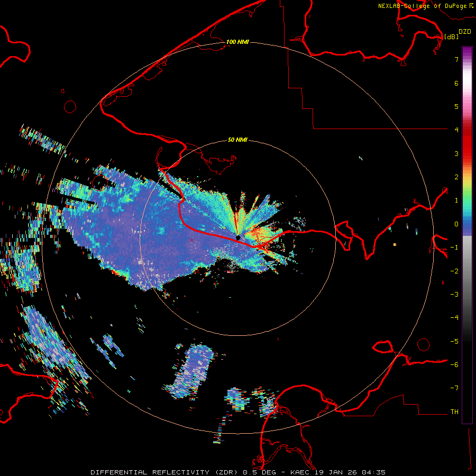Screen dimensions: 476x476
Task: Click the 3 value on color scale
Action: 456,153
